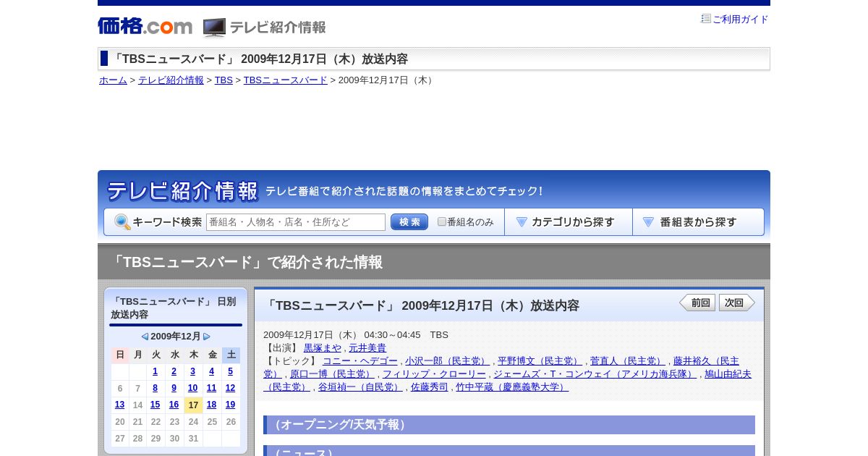Select December 9 in calendar
Screen dimensions: 868x456
click(174, 388)
